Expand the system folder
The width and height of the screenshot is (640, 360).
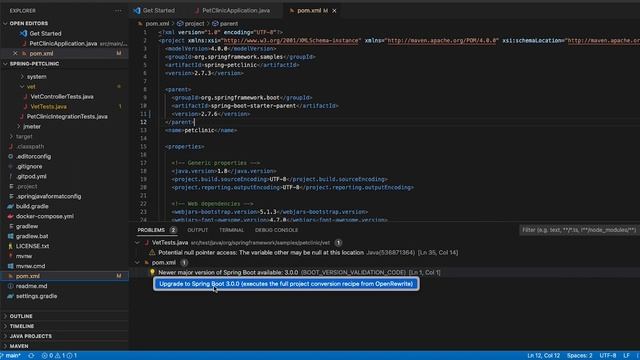click(36, 77)
